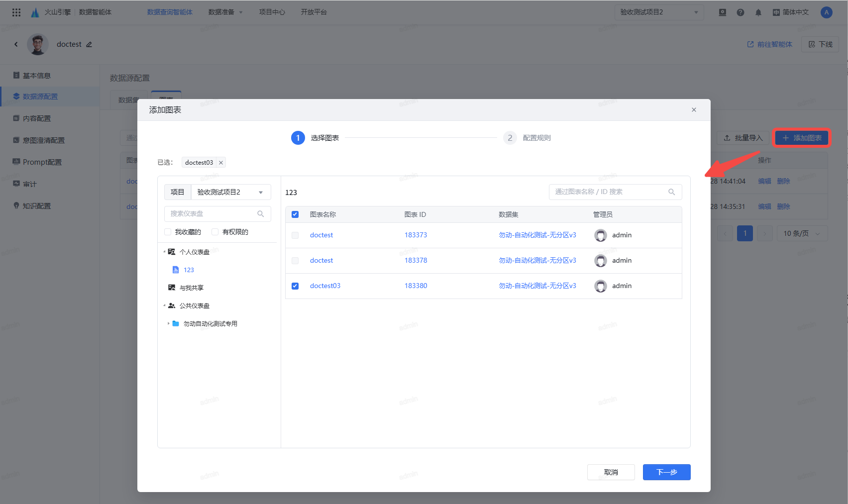Viewport: 848px width, 504px height.
Task: Toggle the select-all header checkbox
Action: (x=295, y=214)
